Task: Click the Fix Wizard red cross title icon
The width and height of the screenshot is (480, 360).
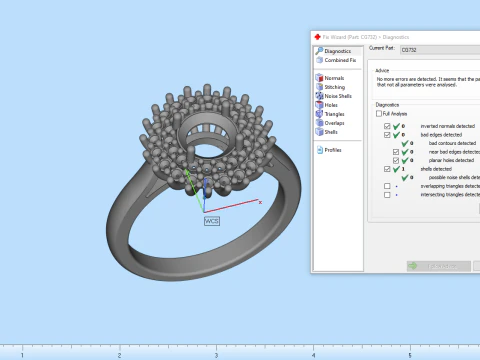Action: click(x=317, y=37)
